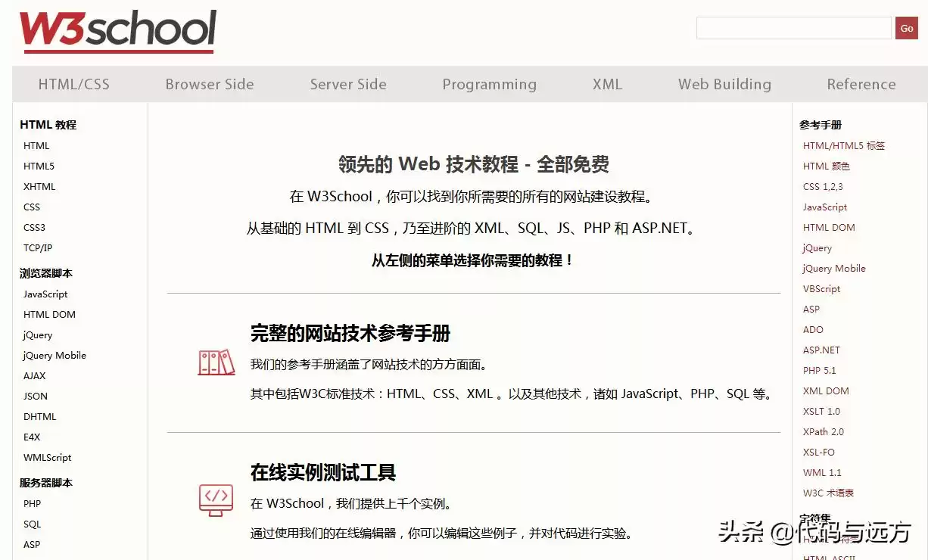The height and width of the screenshot is (560, 928).
Task: Click the TCP/IP sidebar link
Action: [x=38, y=247]
